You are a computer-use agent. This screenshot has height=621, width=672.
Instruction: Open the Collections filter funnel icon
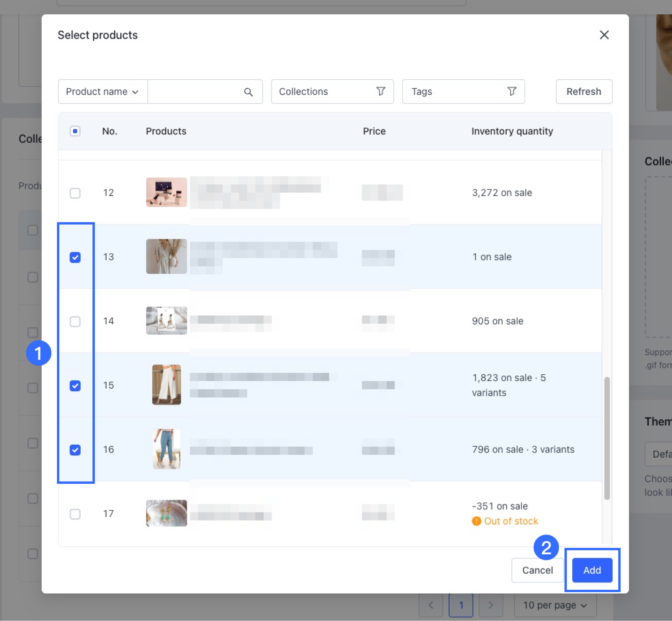point(381,91)
